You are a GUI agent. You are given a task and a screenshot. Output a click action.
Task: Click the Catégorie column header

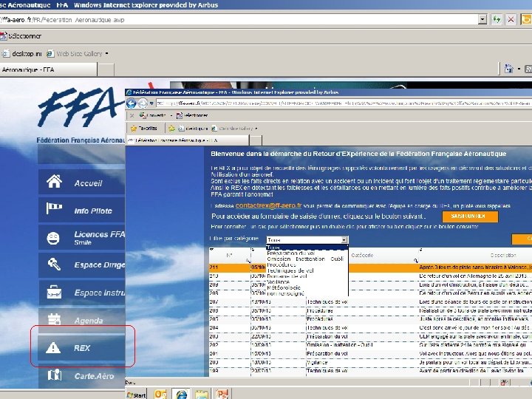(362, 255)
